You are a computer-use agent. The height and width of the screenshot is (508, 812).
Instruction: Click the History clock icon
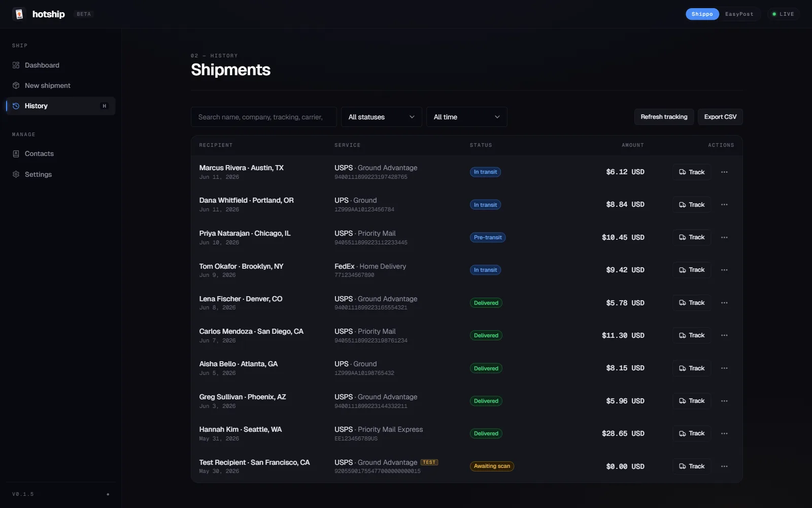coord(16,106)
